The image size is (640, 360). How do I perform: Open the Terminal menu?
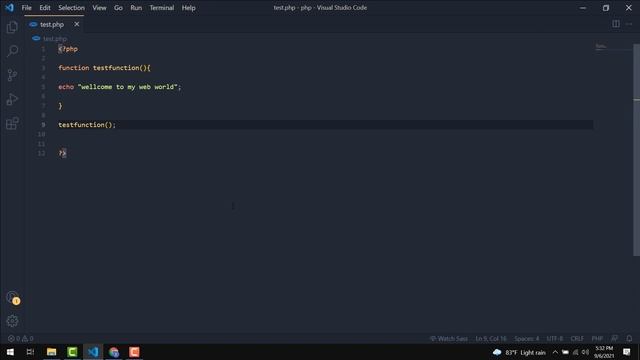pos(162,8)
